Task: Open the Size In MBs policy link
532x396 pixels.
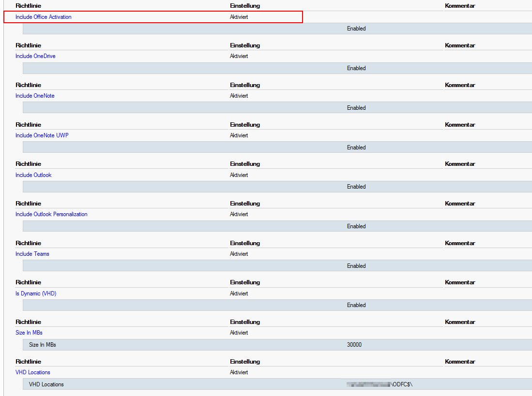Action: coord(29,333)
